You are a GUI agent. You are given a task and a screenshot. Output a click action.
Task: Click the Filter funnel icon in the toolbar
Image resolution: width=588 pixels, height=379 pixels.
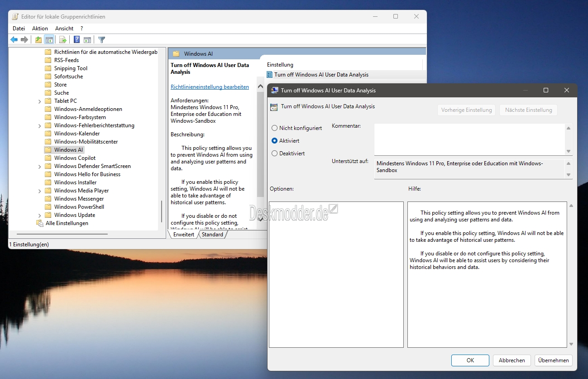pyautogui.click(x=102, y=40)
